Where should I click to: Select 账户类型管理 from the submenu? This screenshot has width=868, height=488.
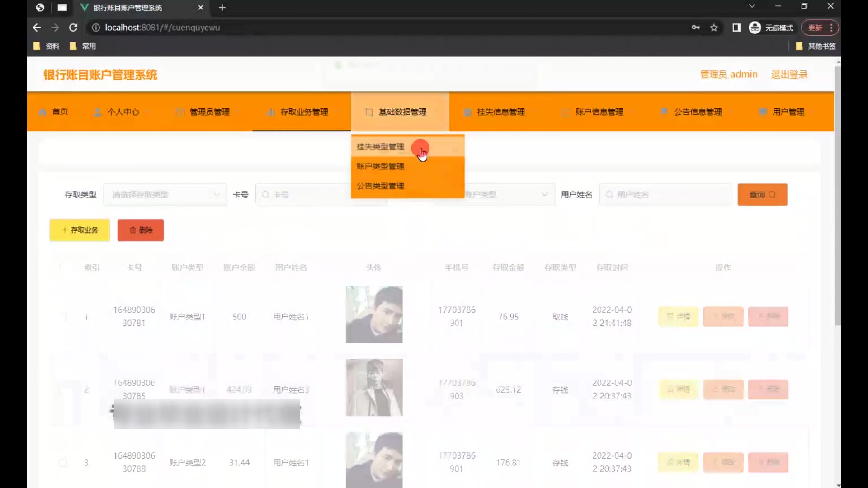pos(380,166)
